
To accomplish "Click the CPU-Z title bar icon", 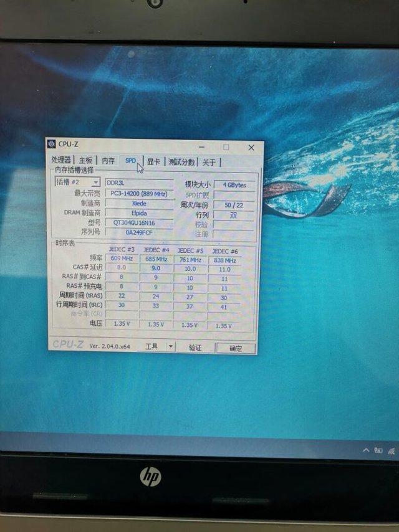I will 51,144.
